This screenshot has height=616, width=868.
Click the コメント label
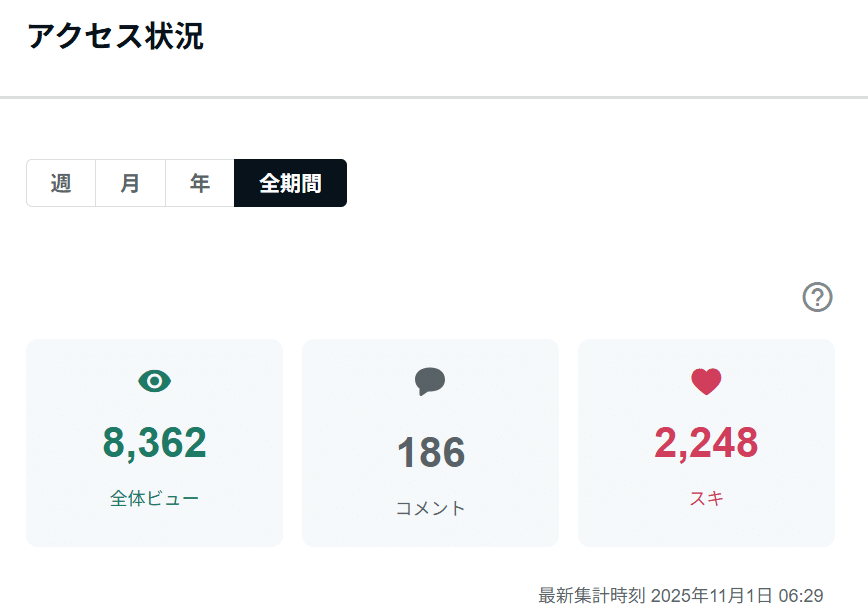click(431, 508)
